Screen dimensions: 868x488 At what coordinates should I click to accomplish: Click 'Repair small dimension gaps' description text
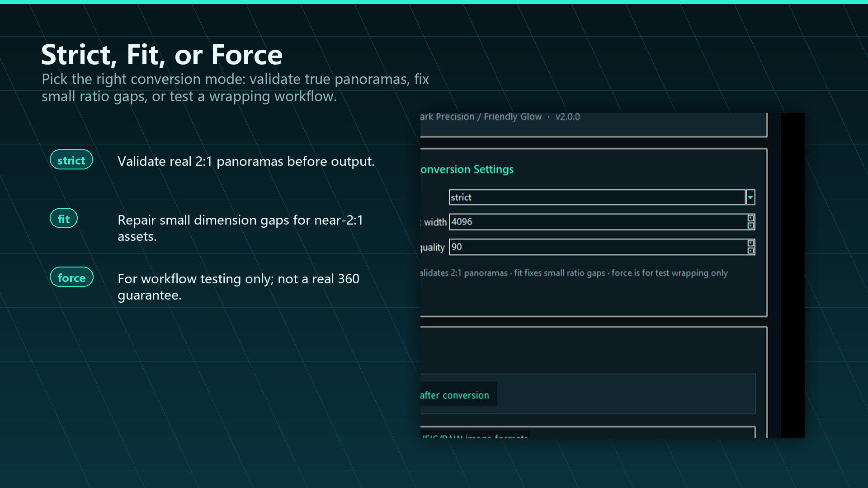click(241, 228)
